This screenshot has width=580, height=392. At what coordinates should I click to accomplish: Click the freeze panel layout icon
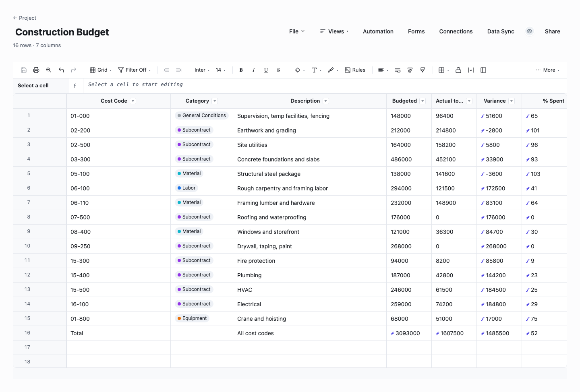point(483,70)
